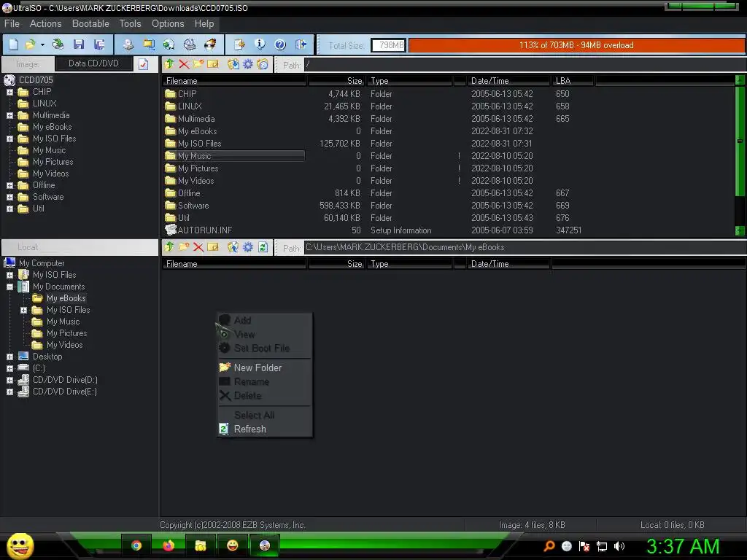Click the Extract icon left of gear in Image toolbar
Screen dimensions: 747x560
tap(233, 64)
